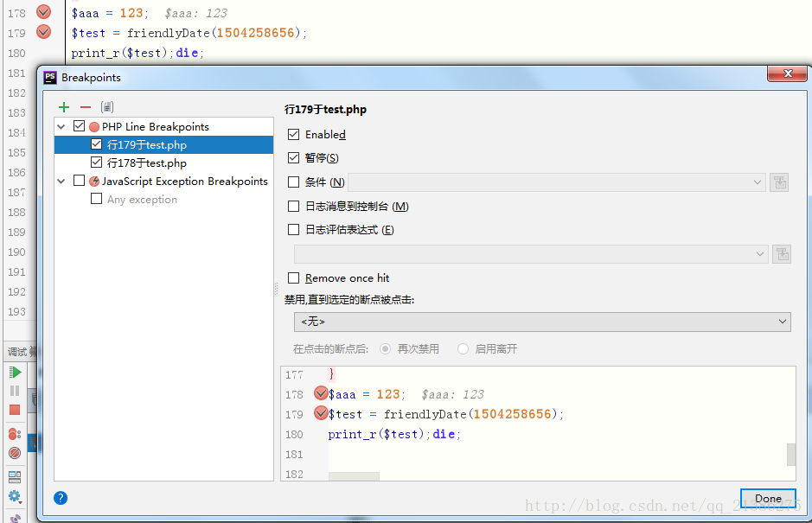Open the debug settings gear icon
Viewport: 812px width, 523px height.
pos(15,496)
